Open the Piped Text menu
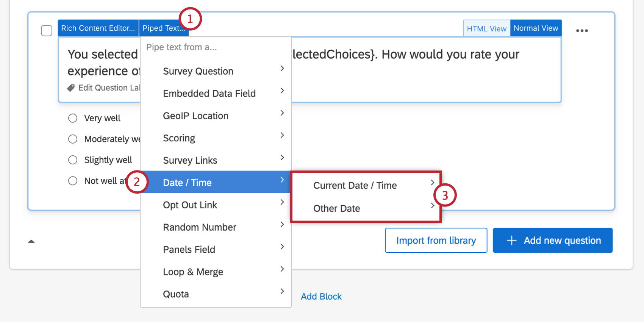The height and width of the screenshot is (322, 644). click(163, 28)
